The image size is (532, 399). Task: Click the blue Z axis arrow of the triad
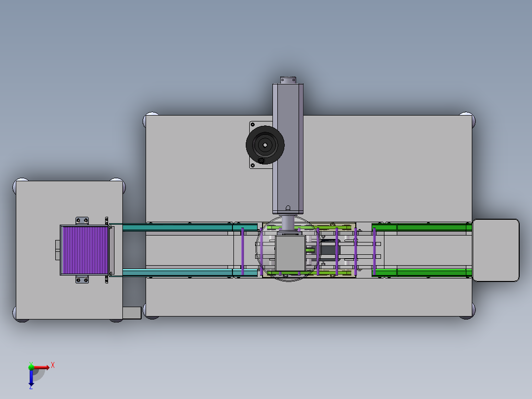pyautogui.click(x=31, y=377)
